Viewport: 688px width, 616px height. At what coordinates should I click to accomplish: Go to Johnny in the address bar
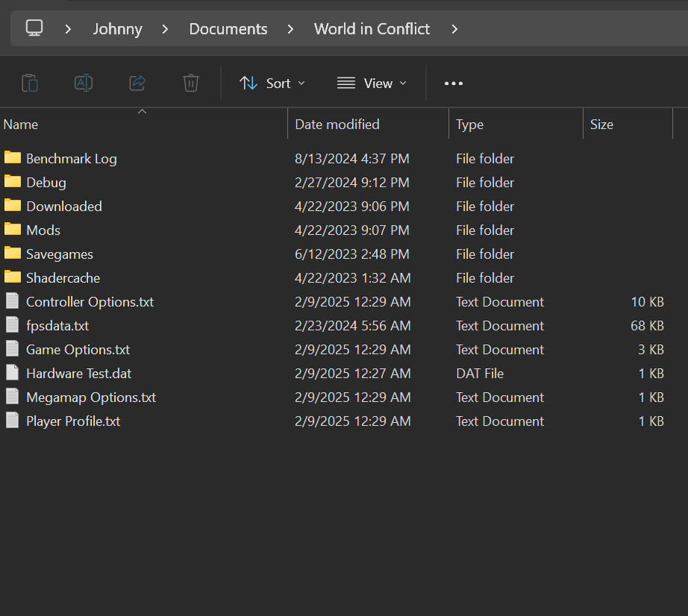118,29
